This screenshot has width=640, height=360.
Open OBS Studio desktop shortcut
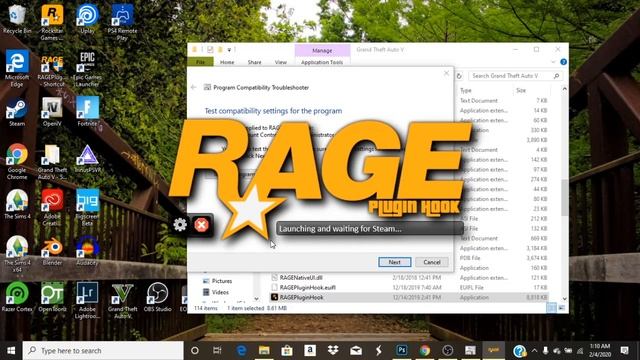158,298
